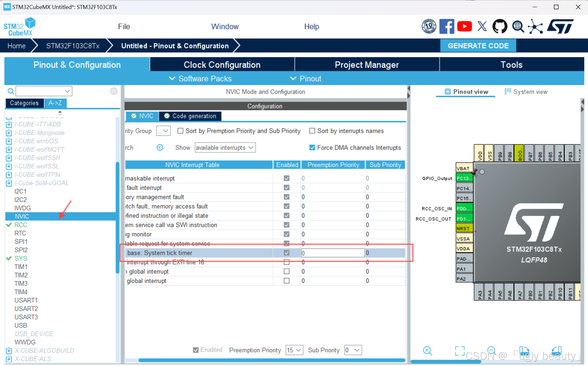Viewport: 588px width, 366px height.
Task: Enable the last global interrupt row checkbox
Action: [x=287, y=281]
